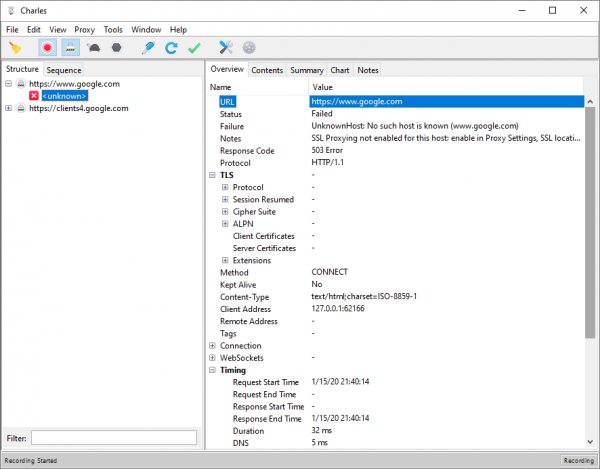Switch to the Structure tab

tap(22, 69)
